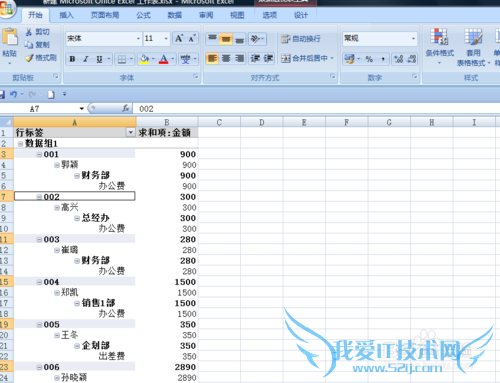
Task: Toggle Align Left
Action: tap(212, 59)
